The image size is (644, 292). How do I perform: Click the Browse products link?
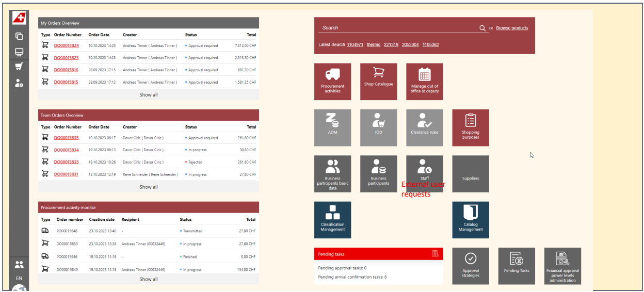coord(512,28)
